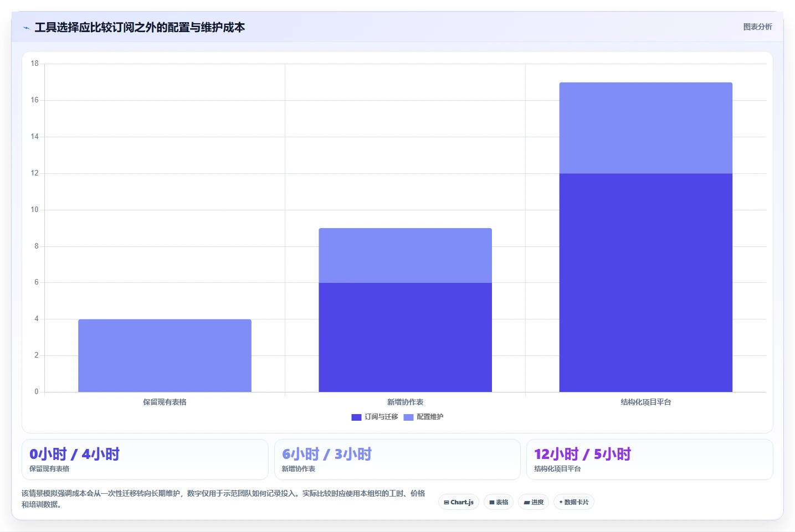Click the 订阅与迁移 legend label

pyautogui.click(x=381, y=417)
